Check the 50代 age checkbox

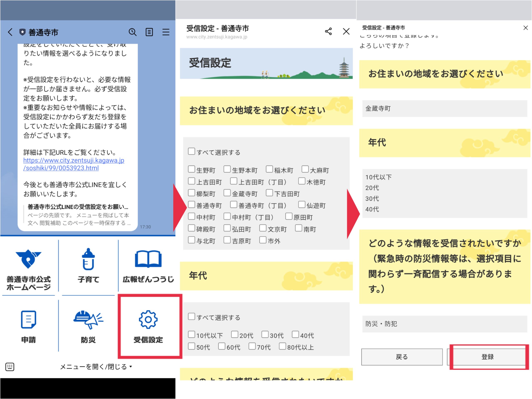(x=191, y=346)
